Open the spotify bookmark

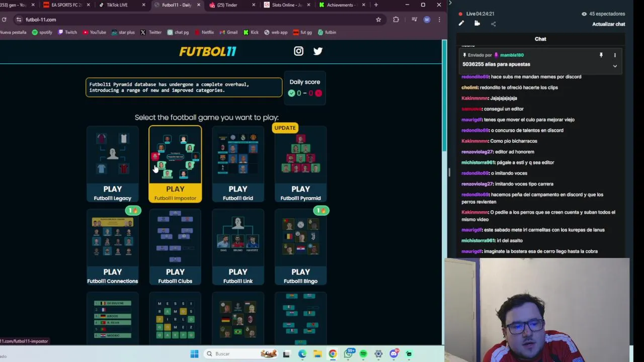(42, 32)
